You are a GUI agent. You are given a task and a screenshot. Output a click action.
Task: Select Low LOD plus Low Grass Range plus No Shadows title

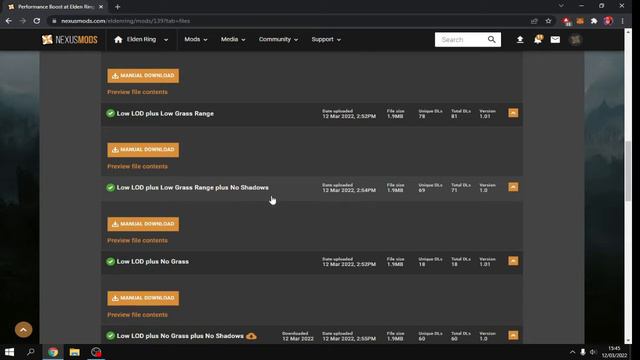tap(193, 187)
